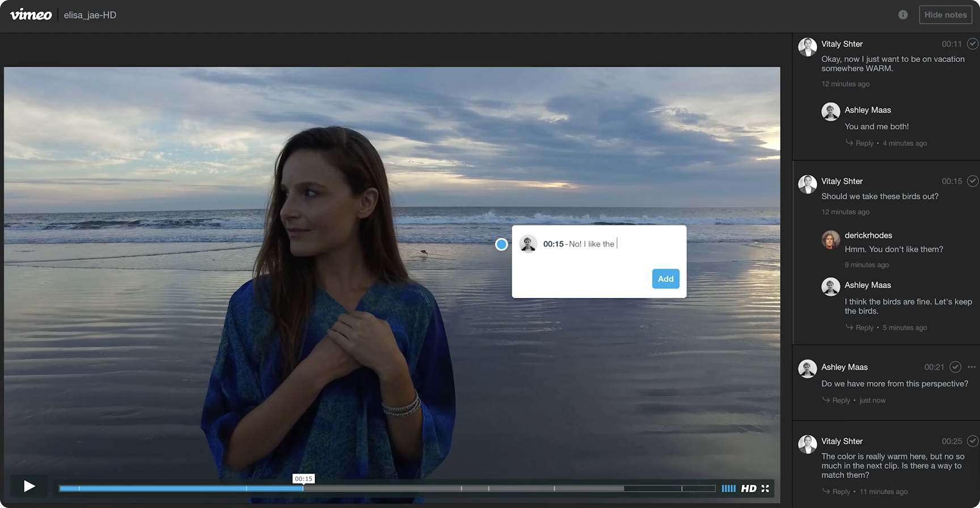Click the 'Should we take these birds out?' note
This screenshot has height=508, width=980.
pos(880,196)
